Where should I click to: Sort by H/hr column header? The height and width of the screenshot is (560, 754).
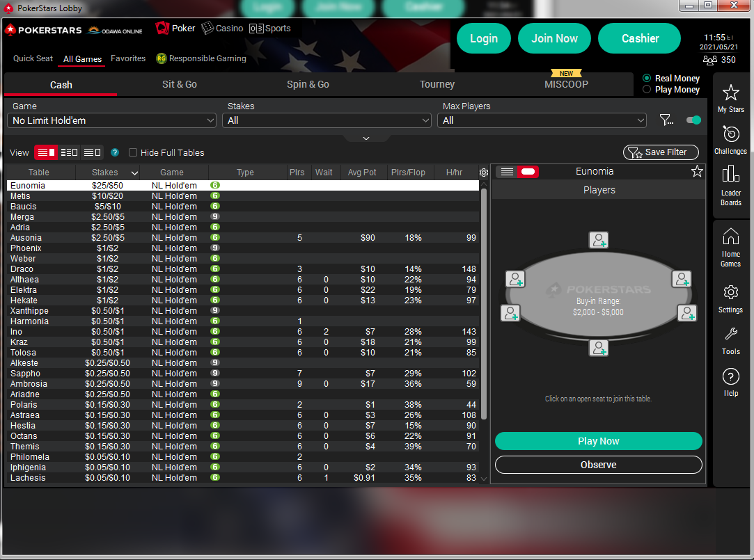coord(454,173)
